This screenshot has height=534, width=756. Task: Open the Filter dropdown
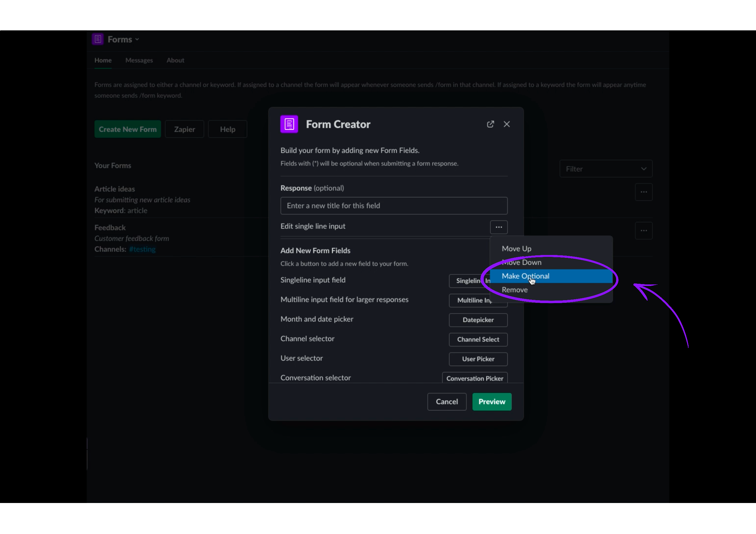[x=606, y=169]
